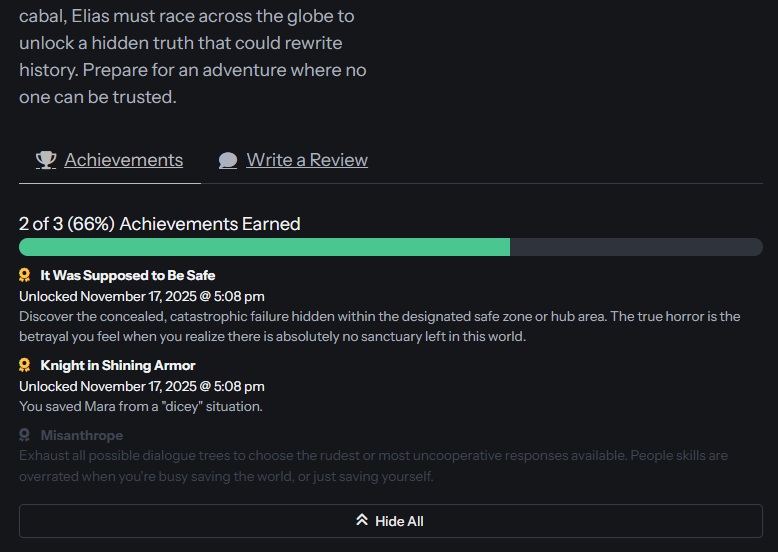Select the Knight in Shining Armor title
The width and height of the screenshot is (778, 552).
coord(118,365)
